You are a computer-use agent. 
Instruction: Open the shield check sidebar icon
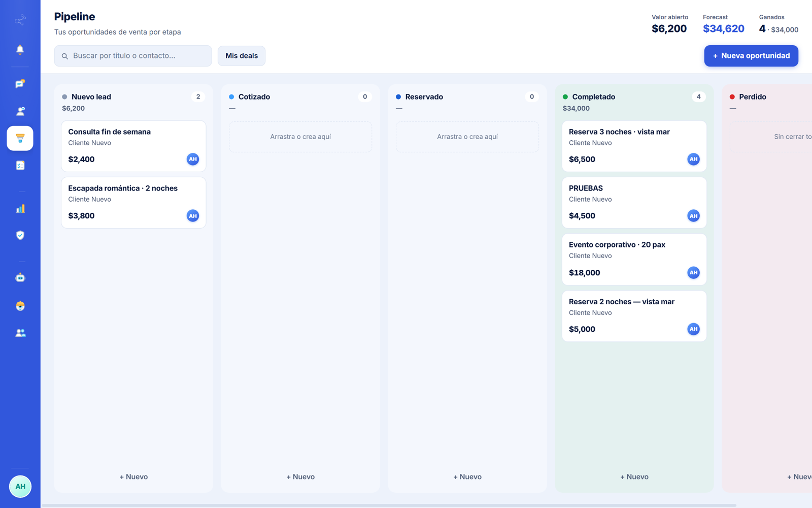pos(20,235)
